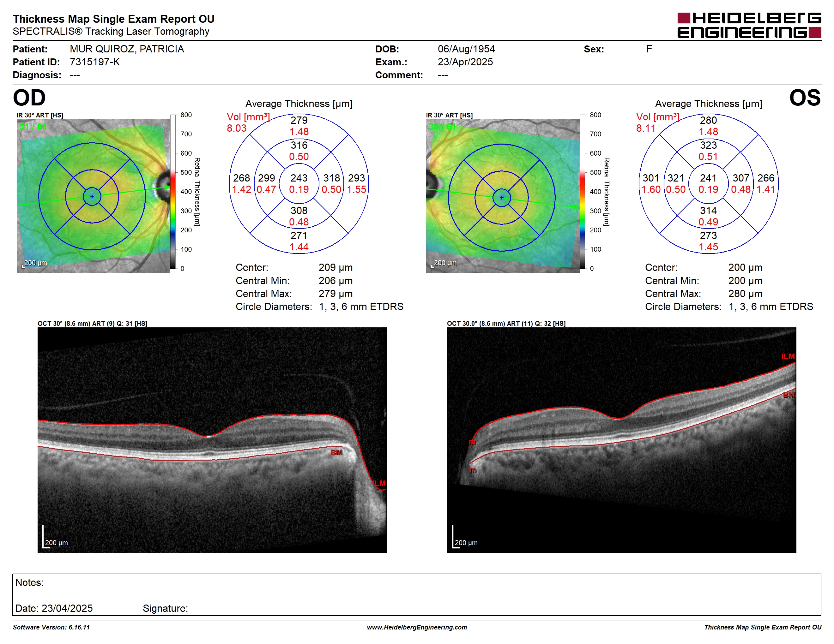Click OD outer left value 268
The width and height of the screenshot is (834, 644).
point(242,178)
